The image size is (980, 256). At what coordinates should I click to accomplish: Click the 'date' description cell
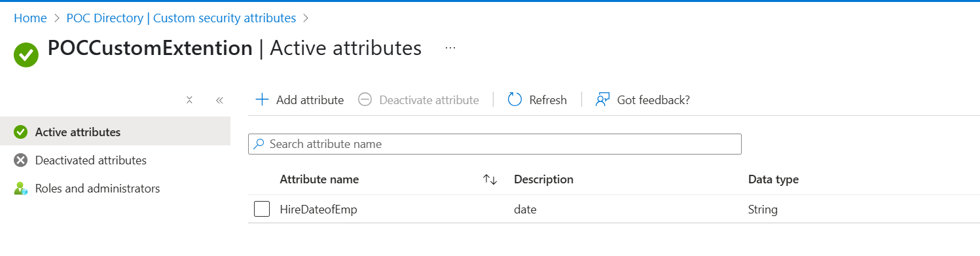[526, 210]
